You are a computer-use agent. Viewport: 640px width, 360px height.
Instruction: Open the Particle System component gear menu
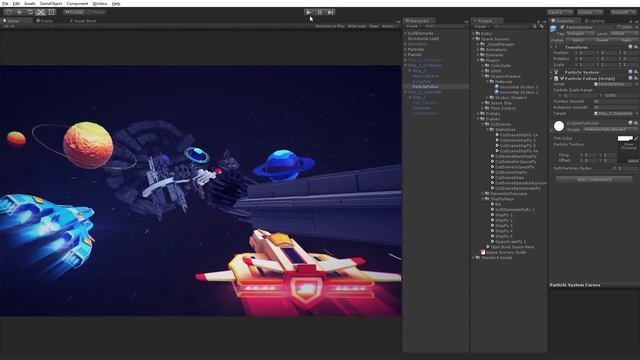[636, 72]
